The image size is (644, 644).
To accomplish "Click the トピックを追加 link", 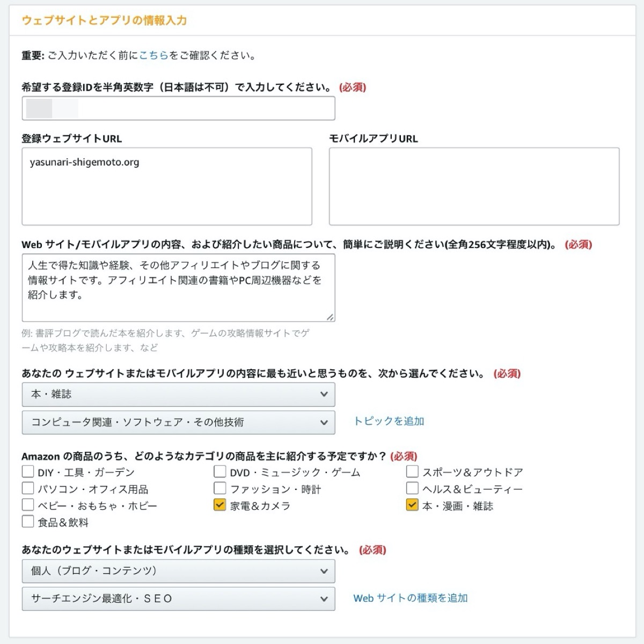I will (x=389, y=421).
